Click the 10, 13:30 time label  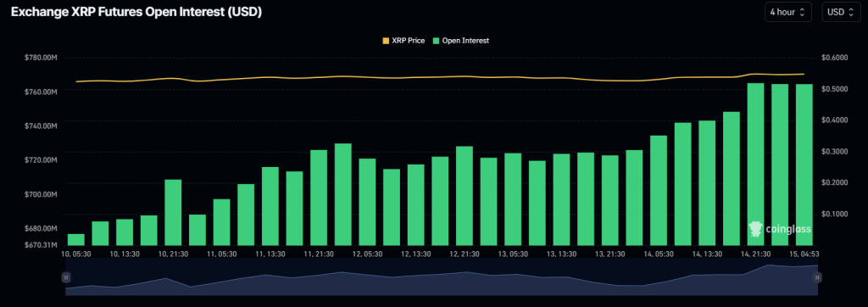coord(125,254)
